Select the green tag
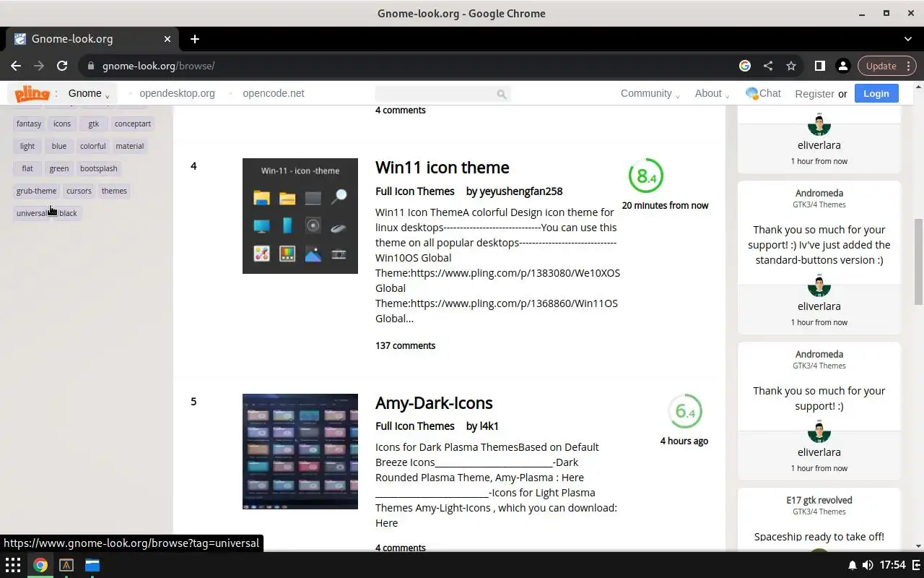Screen dimensions: 924x578 [59, 168]
